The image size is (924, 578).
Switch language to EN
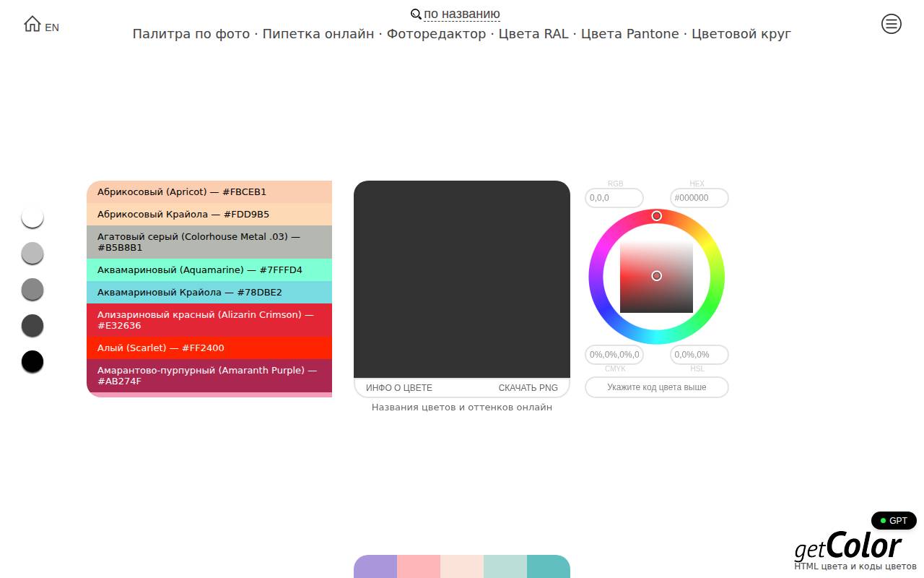pyautogui.click(x=52, y=27)
